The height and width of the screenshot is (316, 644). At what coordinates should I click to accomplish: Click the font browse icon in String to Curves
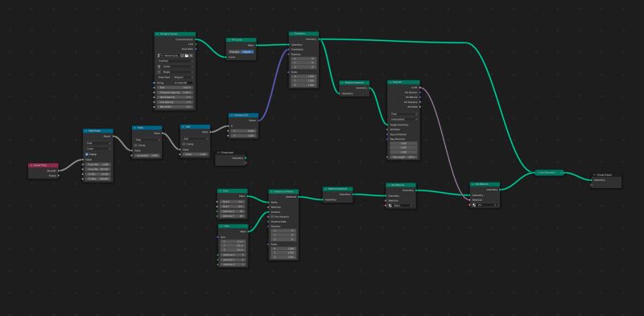click(159, 55)
